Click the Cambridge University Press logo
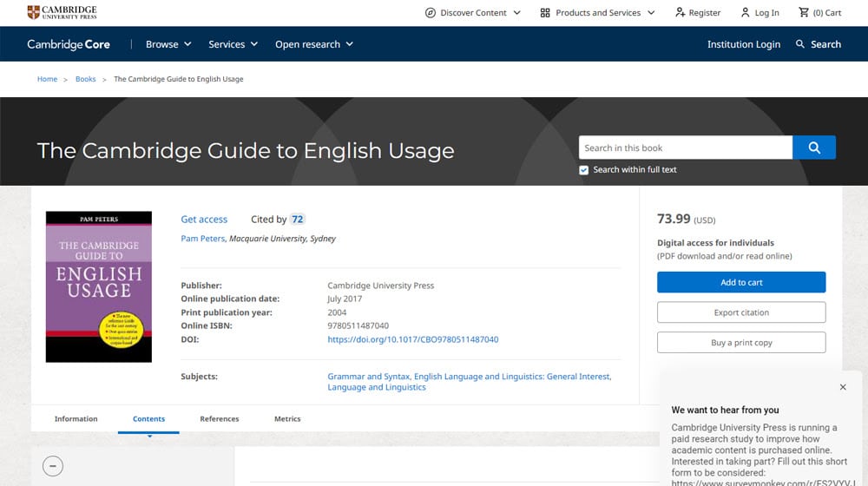Image resolution: width=868 pixels, height=486 pixels. (x=62, y=12)
